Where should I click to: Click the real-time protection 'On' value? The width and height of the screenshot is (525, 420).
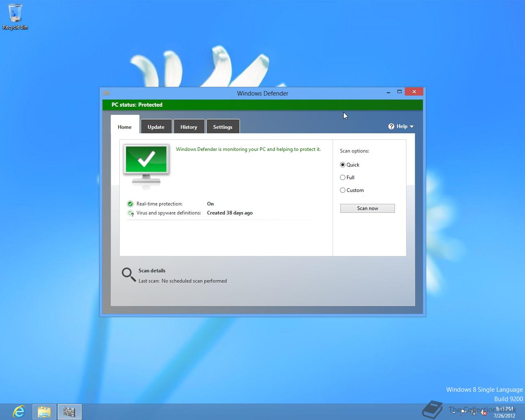pos(210,204)
